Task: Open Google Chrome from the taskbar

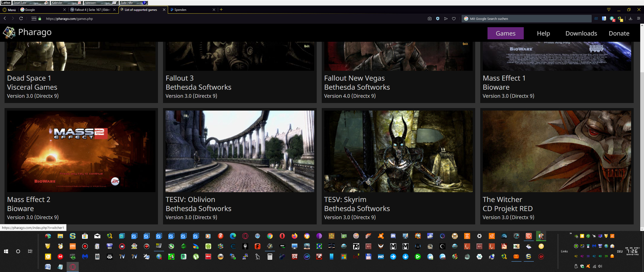Action: 270,236
